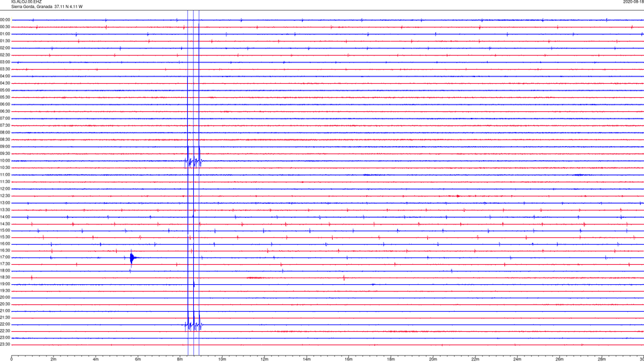Select the 22:30 trace time label
This screenshot has width=644, height=362.
[5, 330]
